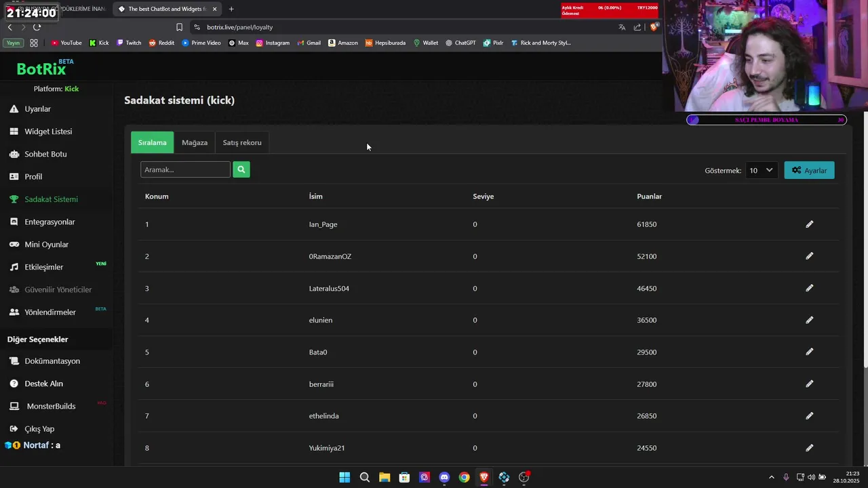Viewport: 868px width, 488px height.
Task: Edit points for Yukimiya21 row
Action: tap(809, 448)
